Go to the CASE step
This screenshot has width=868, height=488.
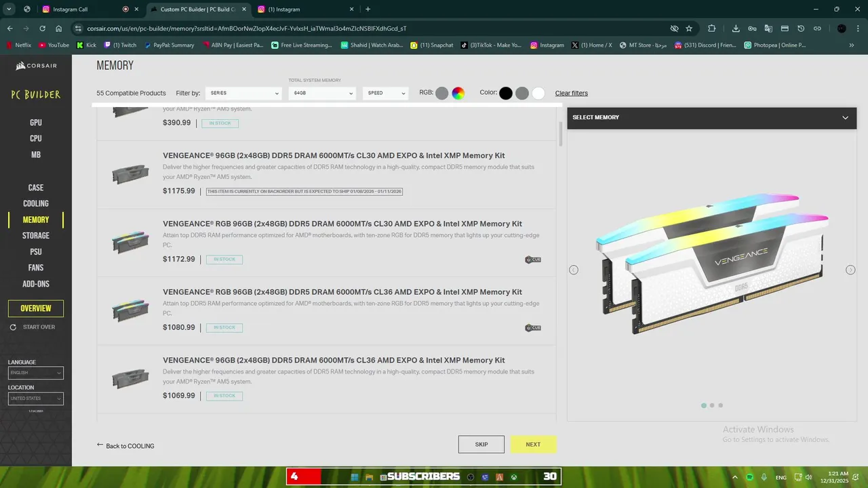tap(36, 188)
